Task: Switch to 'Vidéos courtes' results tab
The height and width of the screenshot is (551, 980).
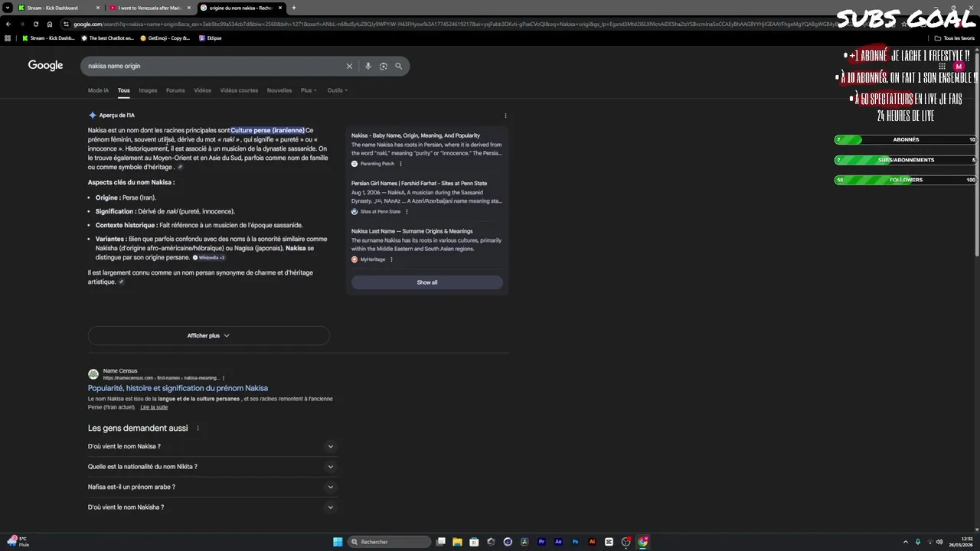Action: pos(239,90)
